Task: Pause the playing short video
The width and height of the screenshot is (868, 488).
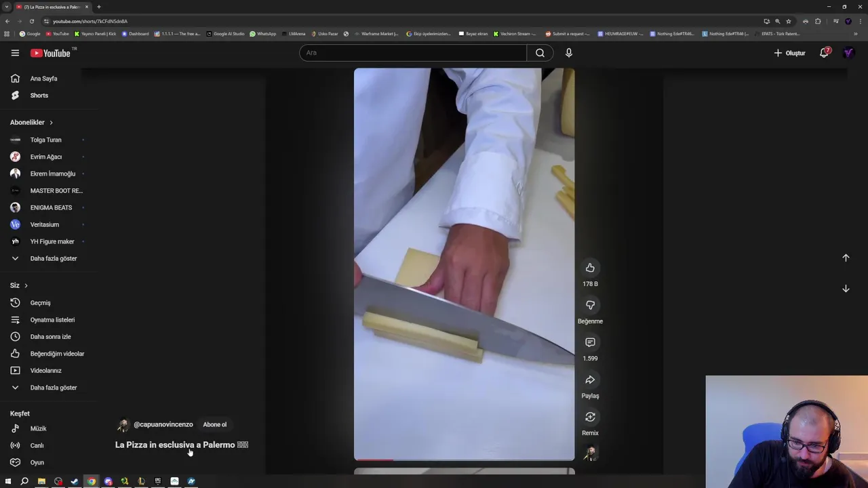Action: tap(464, 264)
